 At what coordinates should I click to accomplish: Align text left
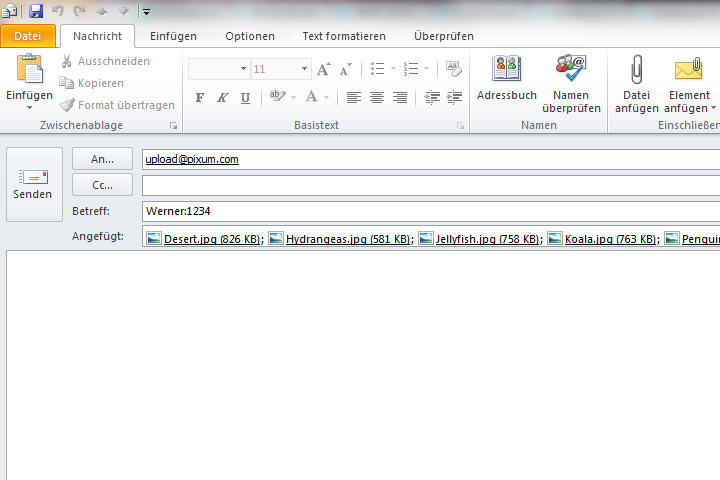354,97
